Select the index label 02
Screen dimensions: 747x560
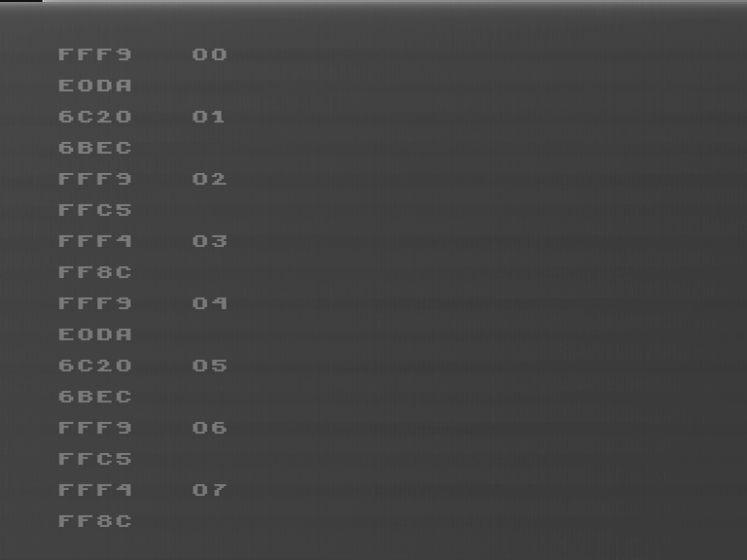click(210, 179)
